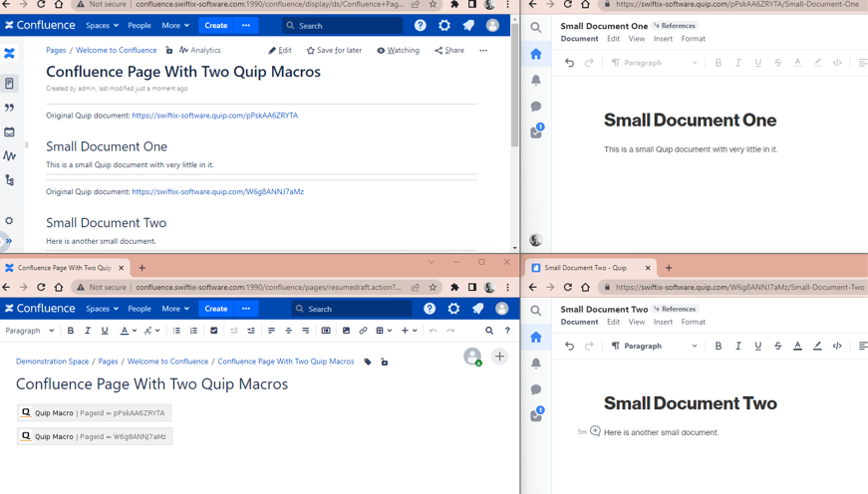
Task: Center align text in the Confluence editor
Action: point(288,331)
